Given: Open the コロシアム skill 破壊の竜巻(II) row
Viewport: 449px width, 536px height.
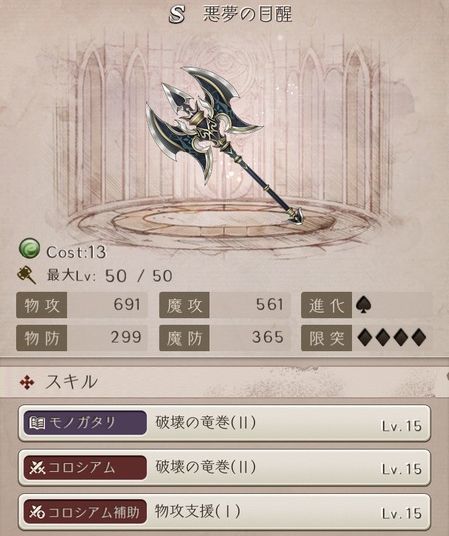Looking at the screenshot, I should (x=224, y=467).
